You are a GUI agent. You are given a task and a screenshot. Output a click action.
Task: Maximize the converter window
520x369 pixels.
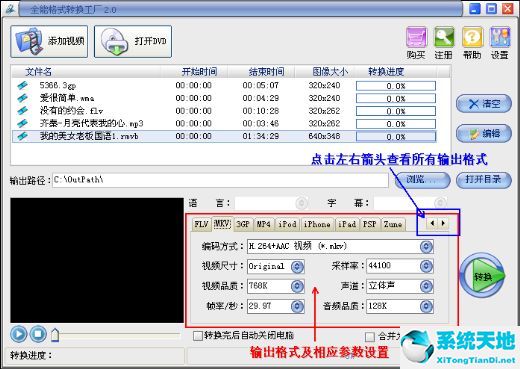pyautogui.click(x=491, y=8)
